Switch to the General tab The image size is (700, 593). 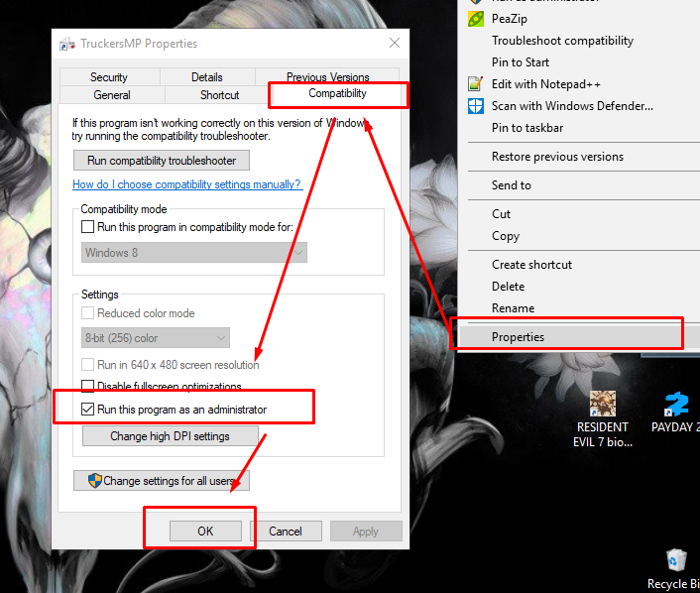click(112, 95)
